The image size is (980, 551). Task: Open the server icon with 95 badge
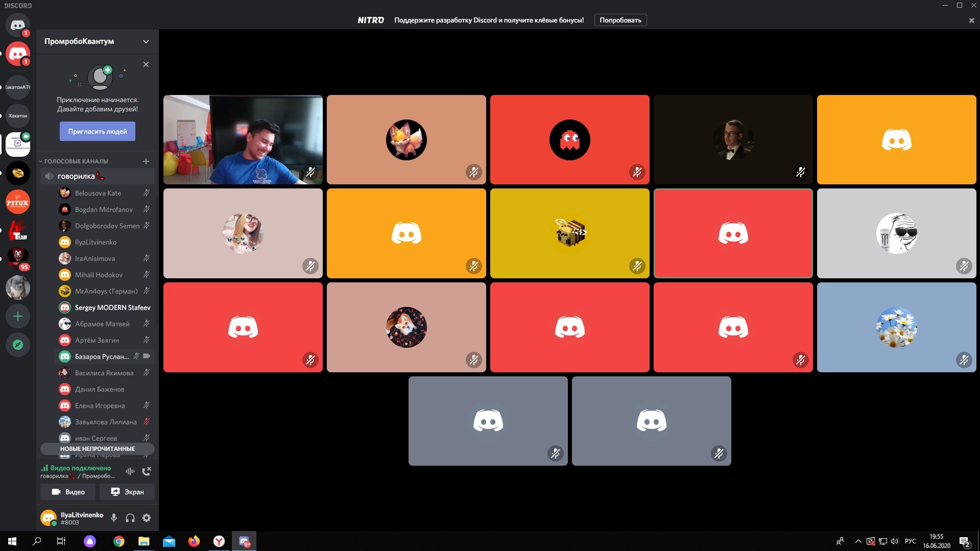[18, 258]
